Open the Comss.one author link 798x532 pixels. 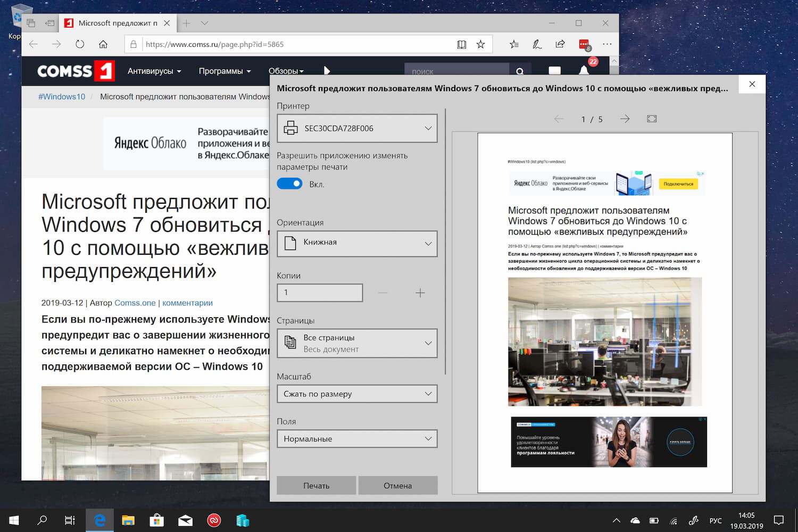pos(135,303)
